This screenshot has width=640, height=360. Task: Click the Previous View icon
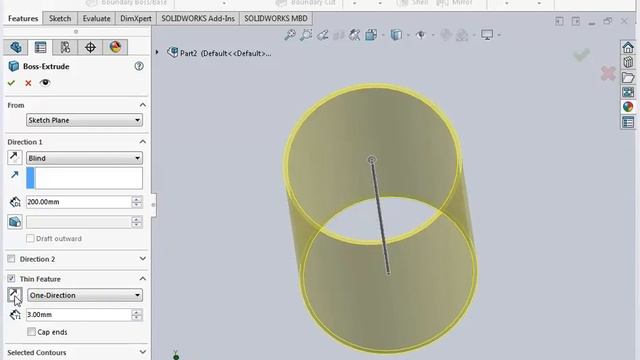click(322, 35)
